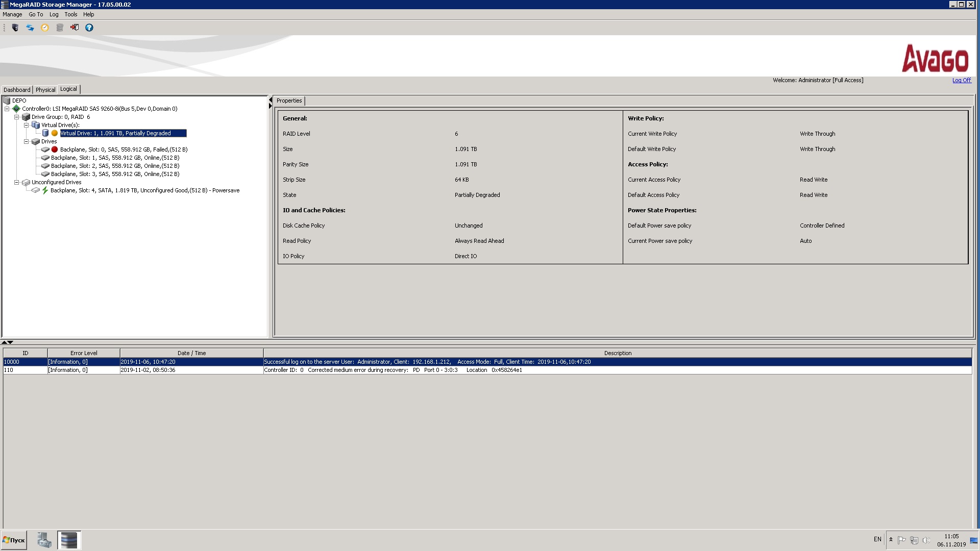980x551 pixels.
Task: Click the up arrow of log pane splitter
Action: coord(4,342)
